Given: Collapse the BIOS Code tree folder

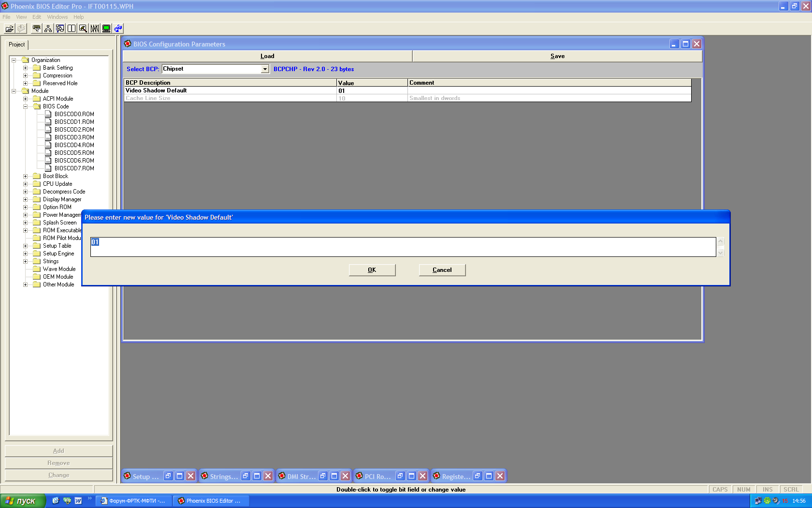Looking at the screenshot, I should (26, 106).
